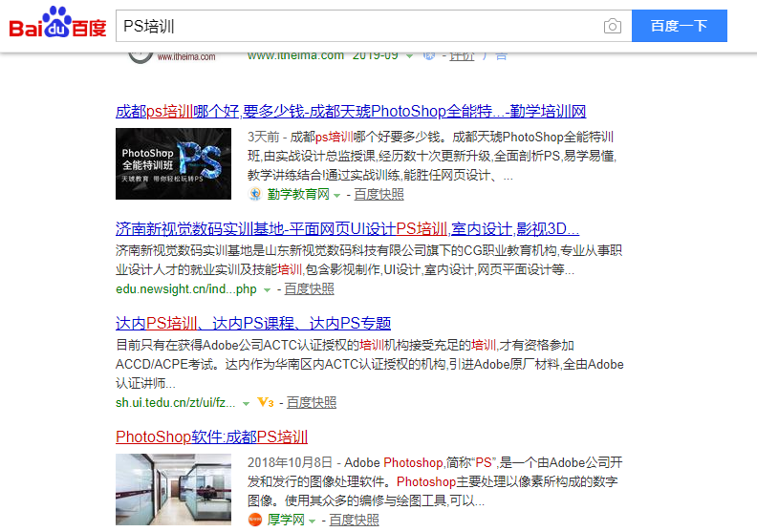Click the PhotoShop 全能特训班 thumbnail
The image size is (757, 532).
tap(173, 163)
